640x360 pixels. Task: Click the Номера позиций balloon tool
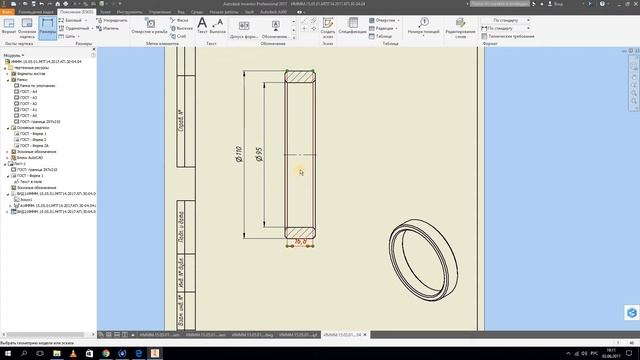[x=424, y=26]
